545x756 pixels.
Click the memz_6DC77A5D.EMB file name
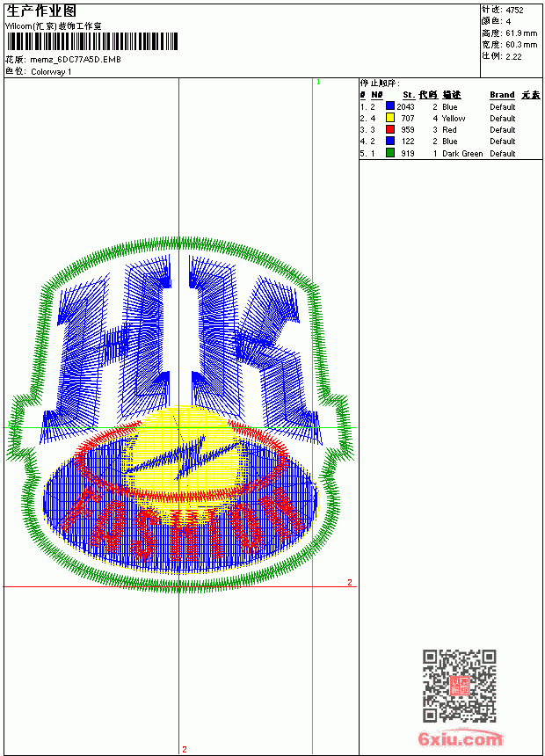(x=76, y=60)
